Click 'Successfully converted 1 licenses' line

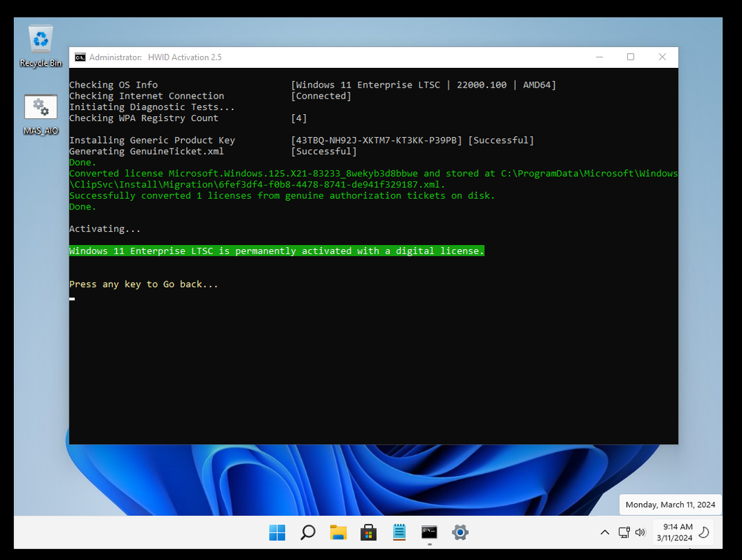coord(282,195)
